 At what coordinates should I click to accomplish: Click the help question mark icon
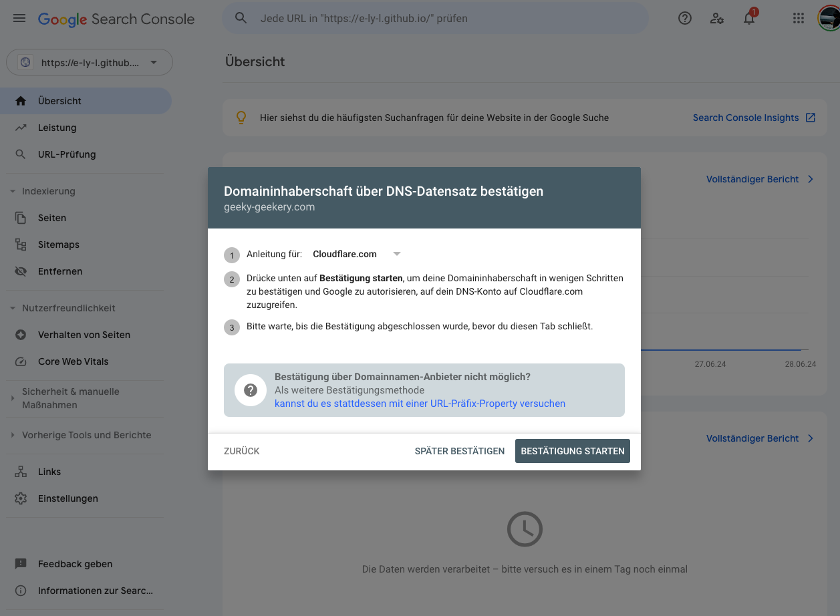685,19
